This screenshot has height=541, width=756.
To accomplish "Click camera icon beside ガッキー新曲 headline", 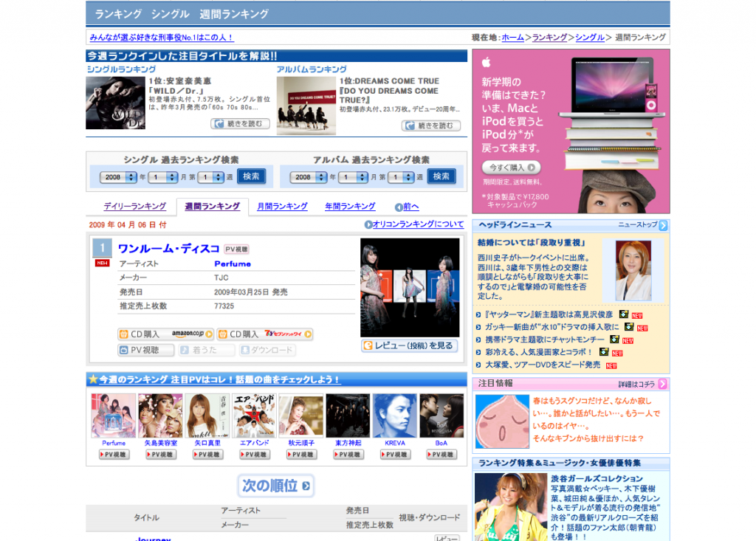I will point(628,327).
